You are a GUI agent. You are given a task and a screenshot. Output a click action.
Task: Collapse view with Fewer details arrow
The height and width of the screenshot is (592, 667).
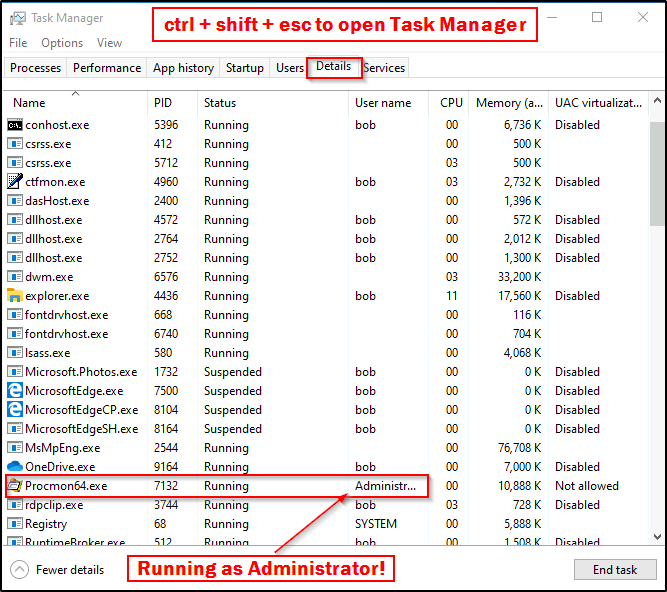tap(19, 570)
